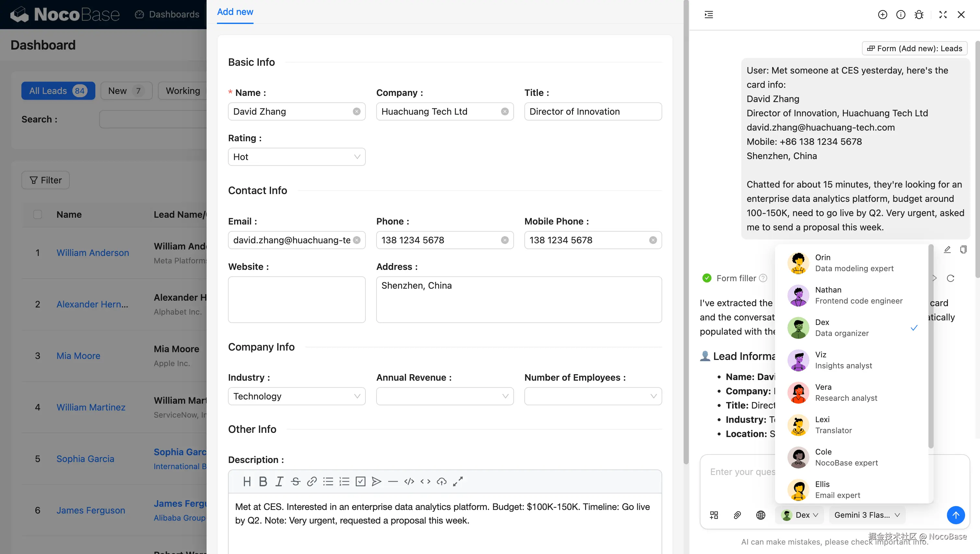
Task: Start new conversation with plus circle icon
Action: click(x=882, y=15)
